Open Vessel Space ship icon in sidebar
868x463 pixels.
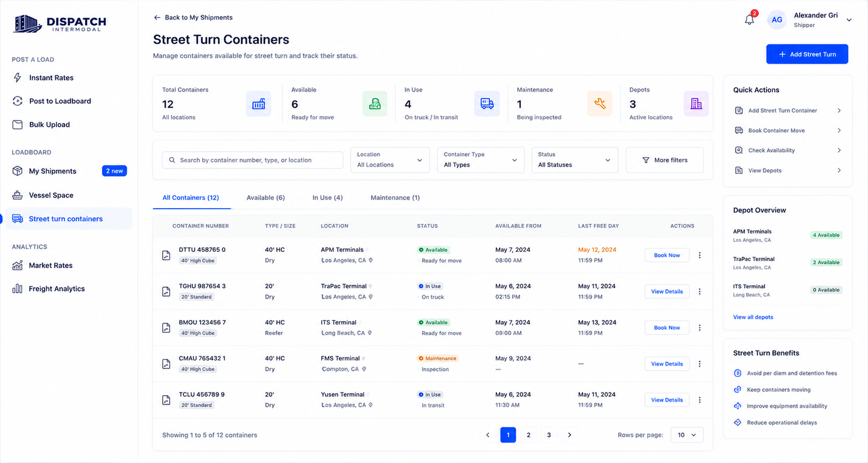click(17, 195)
